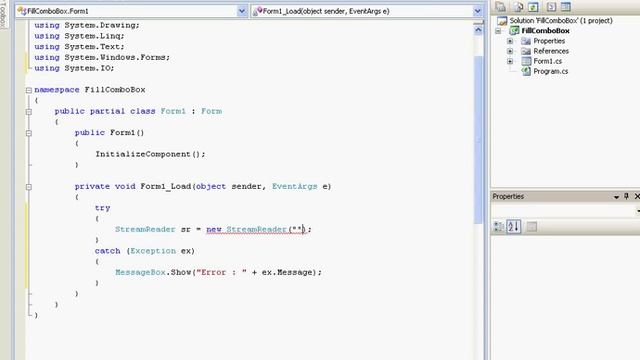Click 'using System.Linq;' line
Viewport: 640px width, 360px height.
tap(79, 36)
